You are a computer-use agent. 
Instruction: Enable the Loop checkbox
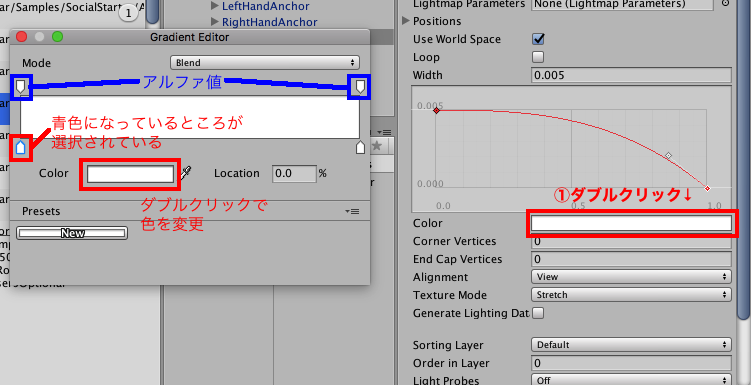point(538,57)
